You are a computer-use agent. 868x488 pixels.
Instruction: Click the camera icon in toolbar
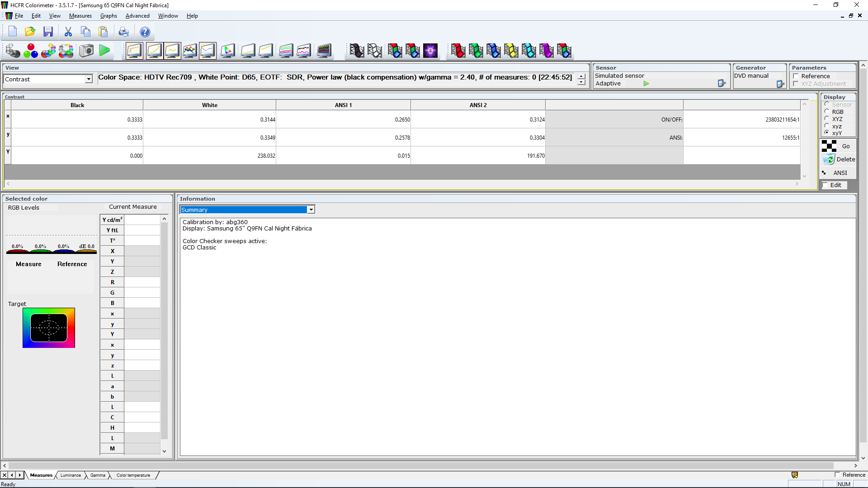point(86,51)
